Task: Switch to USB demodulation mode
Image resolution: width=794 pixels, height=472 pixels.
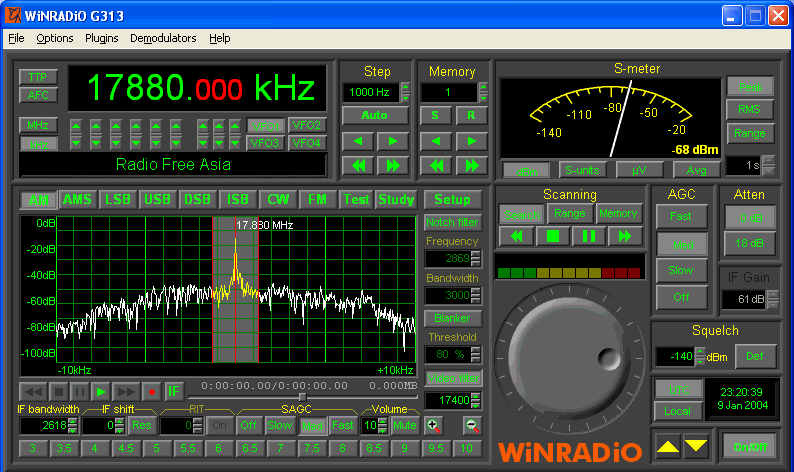Action: coord(157,199)
